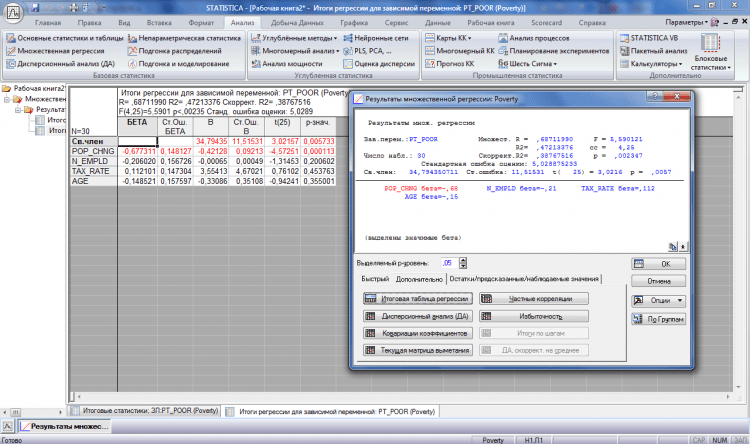This screenshot has height=444, width=750.
Task: Open PLS, PCA tool
Action: (367, 51)
